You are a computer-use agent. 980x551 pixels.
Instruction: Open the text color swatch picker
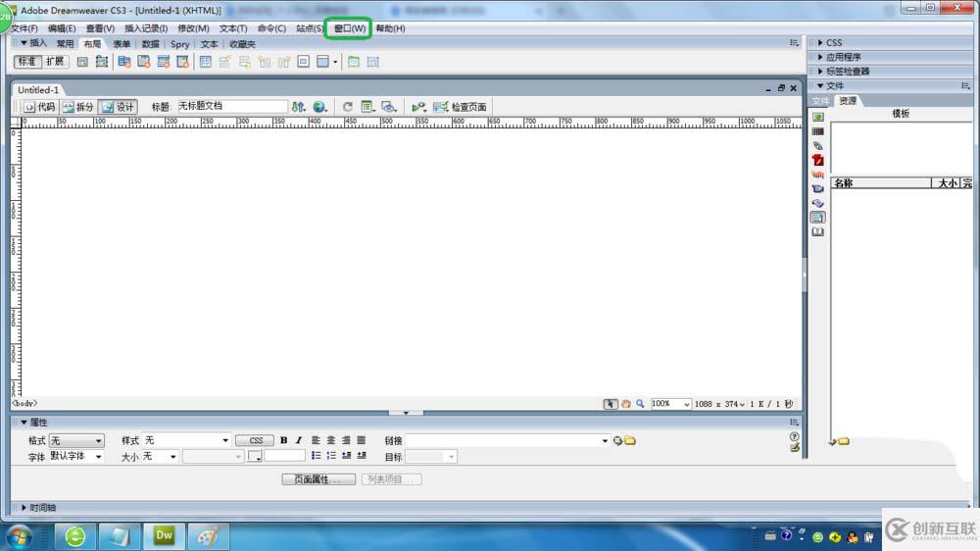pyautogui.click(x=255, y=457)
